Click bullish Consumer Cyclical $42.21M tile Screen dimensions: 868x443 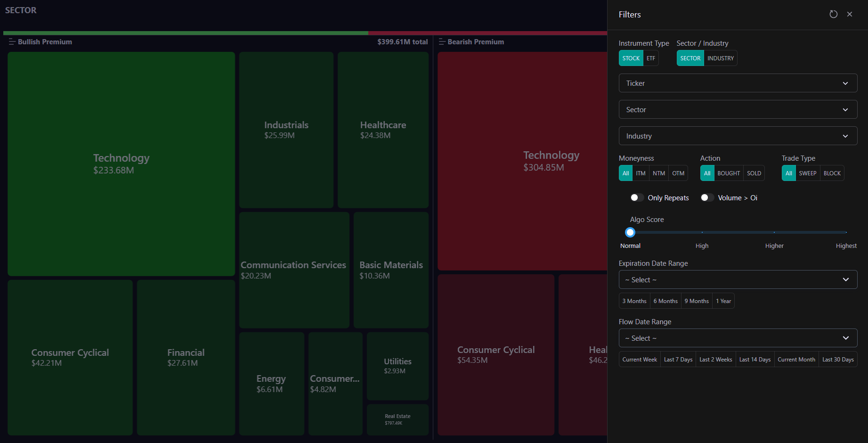[70, 357]
